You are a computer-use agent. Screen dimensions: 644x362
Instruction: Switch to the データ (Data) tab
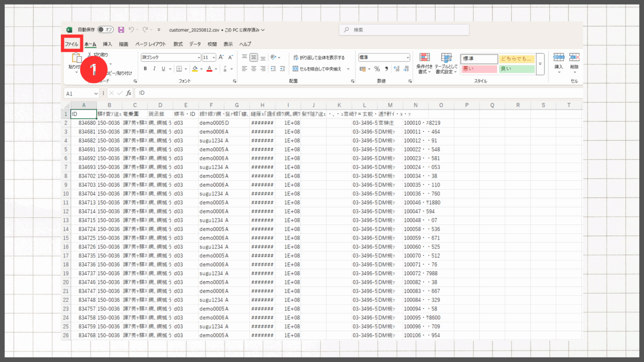(195, 44)
